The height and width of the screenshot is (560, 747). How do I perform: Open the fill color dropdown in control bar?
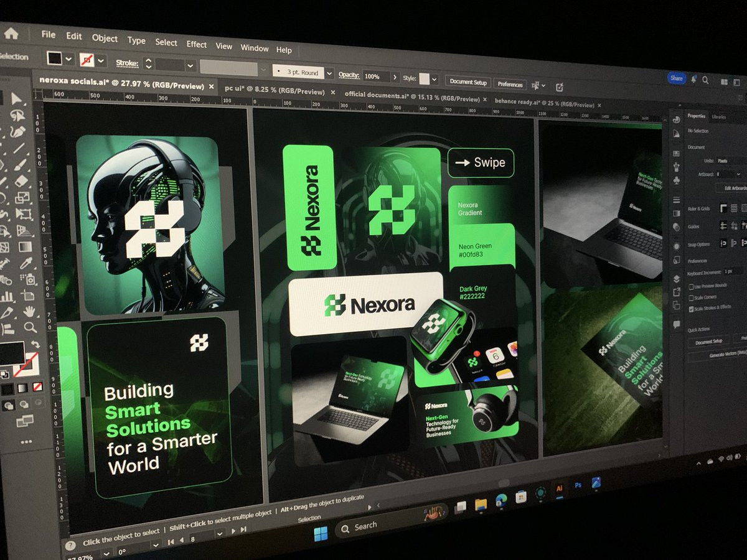[68, 59]
